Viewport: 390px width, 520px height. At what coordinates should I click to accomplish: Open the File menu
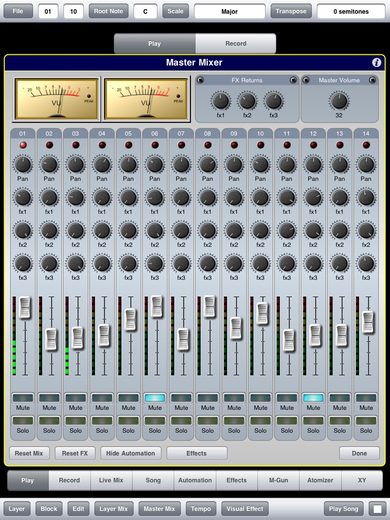pos(18,11)
